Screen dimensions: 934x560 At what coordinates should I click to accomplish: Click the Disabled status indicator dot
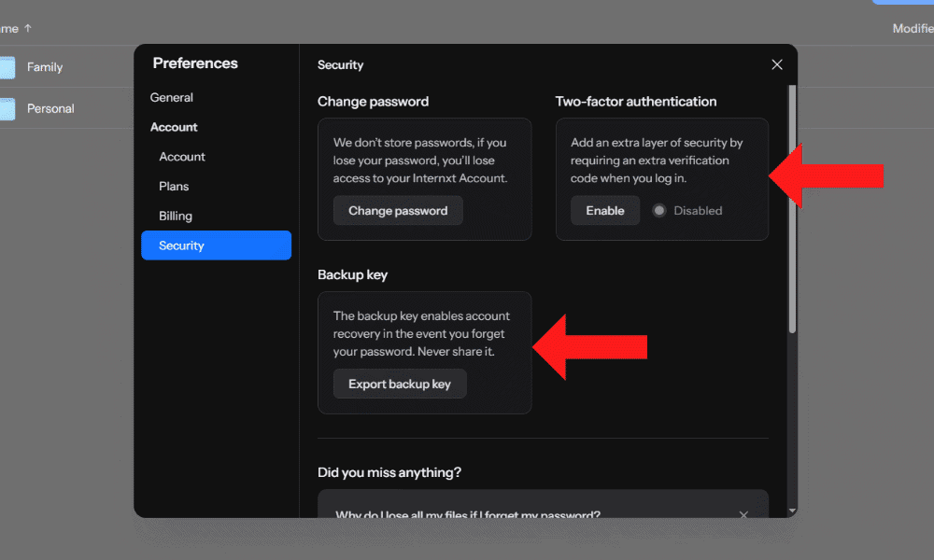[x=659, y=211]
